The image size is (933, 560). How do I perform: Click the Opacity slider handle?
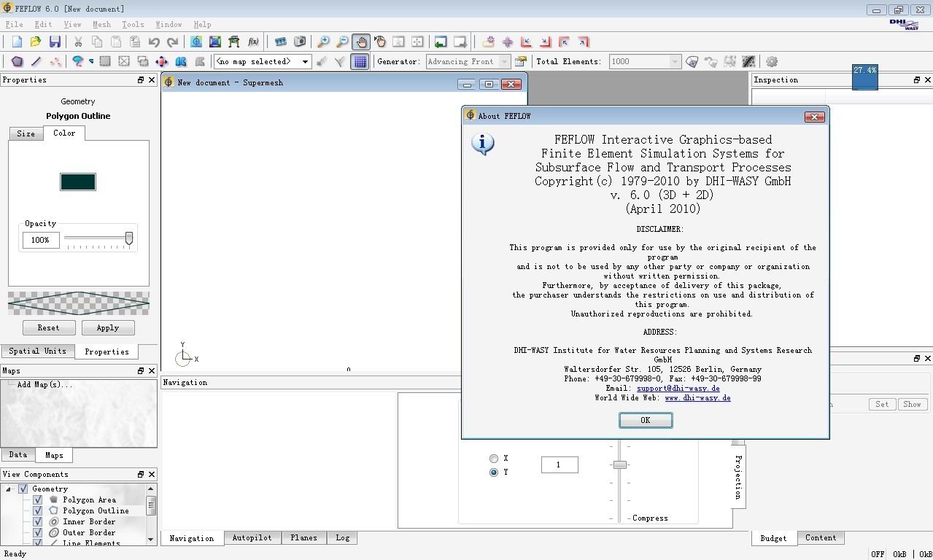(129, 238)
